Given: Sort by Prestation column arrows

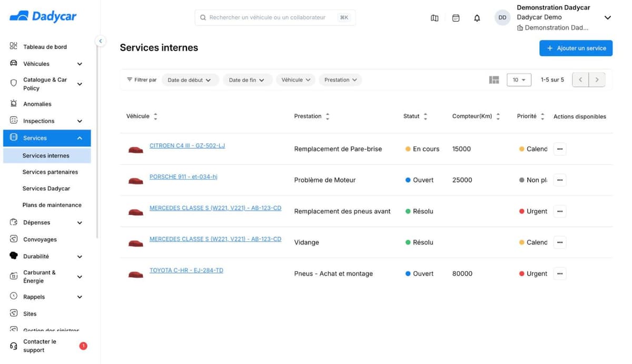Looking at the screenshot, I should [328, 117].
